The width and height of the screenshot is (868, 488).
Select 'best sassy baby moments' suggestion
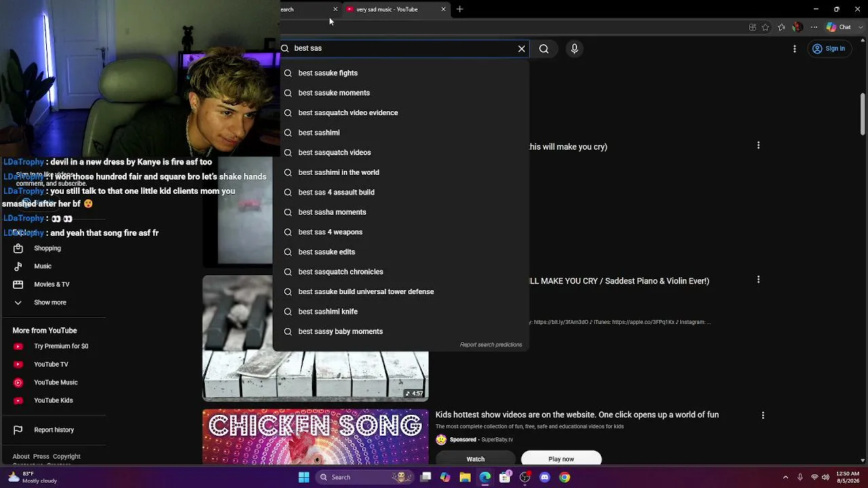coord(401,331)
